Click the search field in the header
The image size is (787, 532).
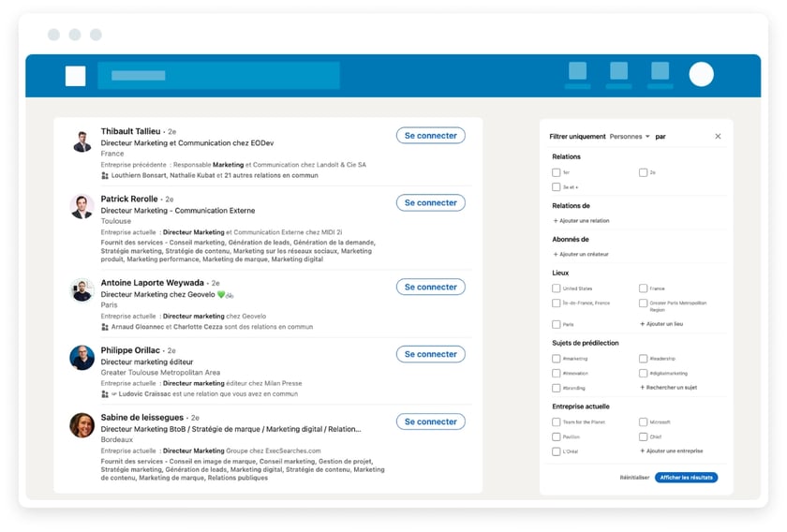218,76
